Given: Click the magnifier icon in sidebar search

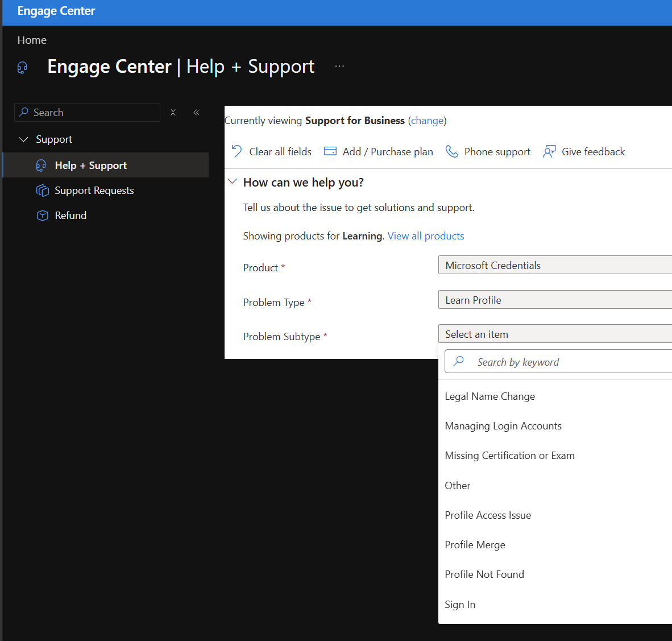Looking at the screenshot, I should coord(24,112).
